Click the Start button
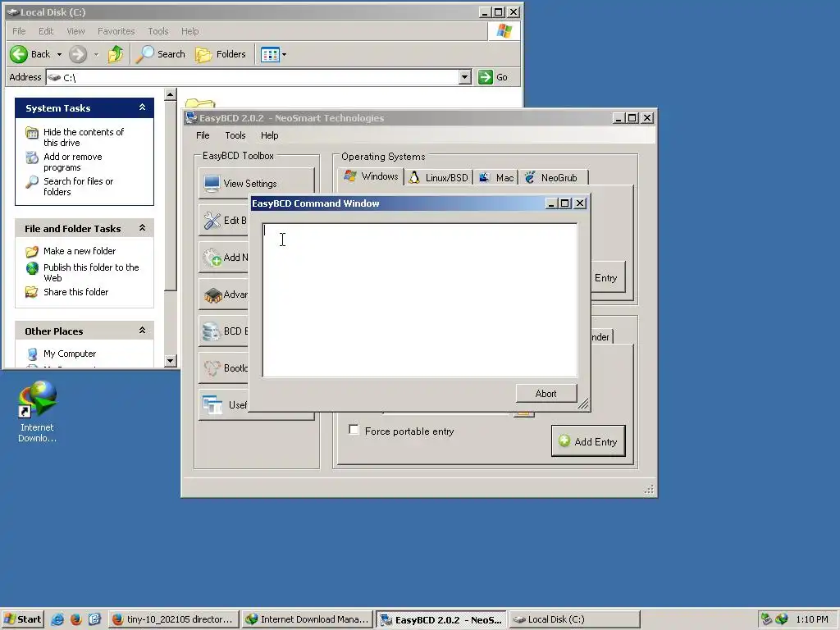The image size is (840, 630). 22,619
